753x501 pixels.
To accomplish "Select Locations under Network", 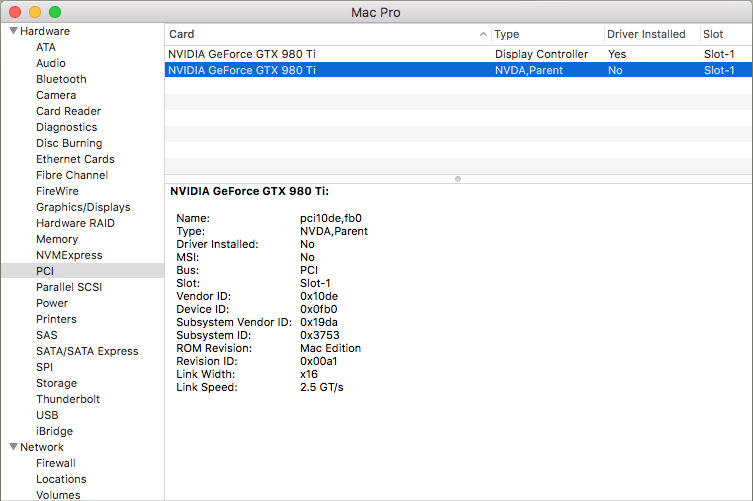I will (x=61, y=479).
